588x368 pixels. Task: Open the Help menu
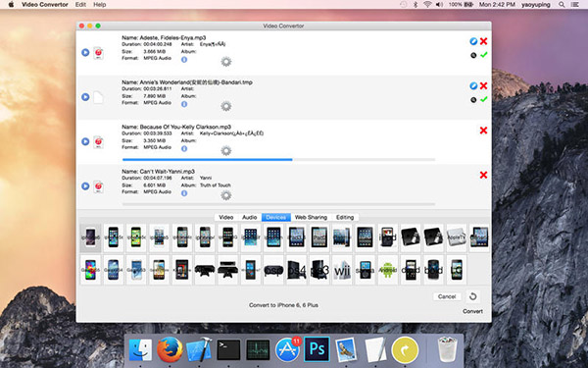(x=99, y=5)
